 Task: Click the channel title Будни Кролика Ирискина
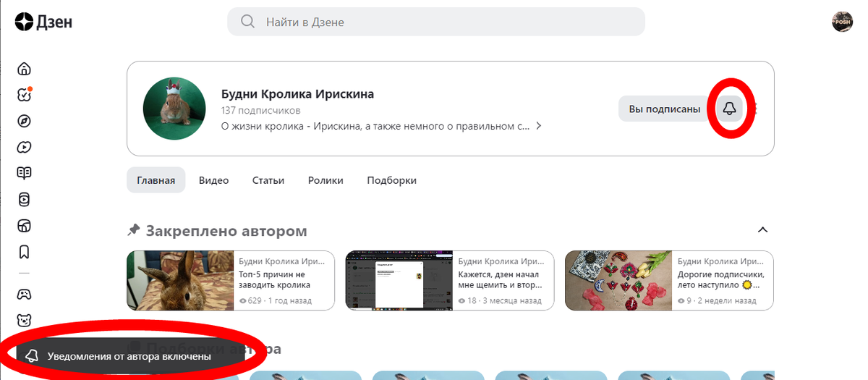[x=297, y=94]
